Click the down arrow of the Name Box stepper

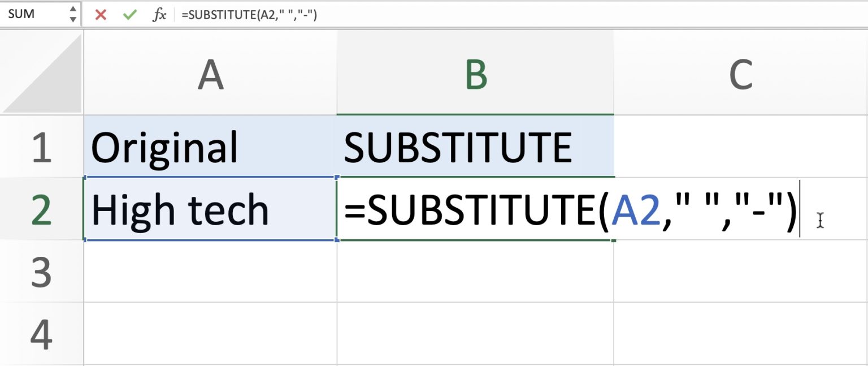click(73, 18)
